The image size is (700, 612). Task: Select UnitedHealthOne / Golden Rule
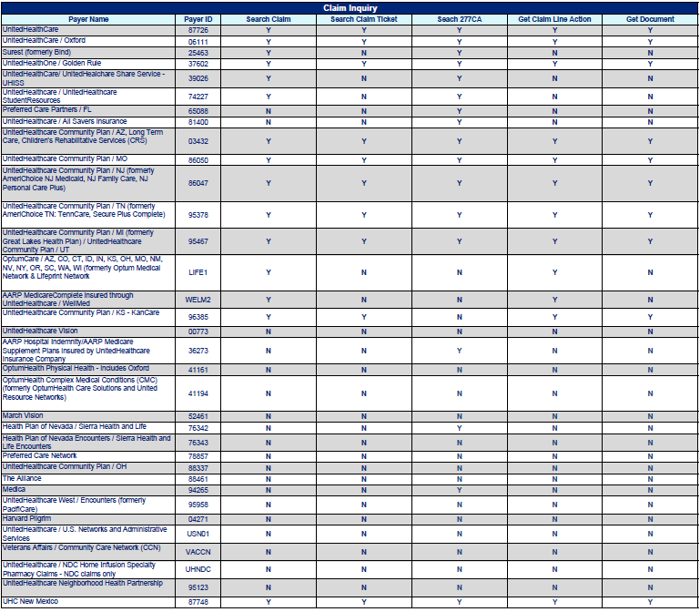[52, 63]
